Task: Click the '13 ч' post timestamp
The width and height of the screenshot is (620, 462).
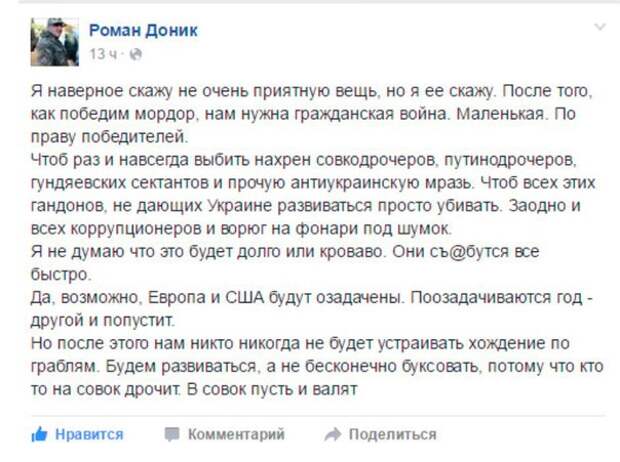Action: [103, 54]
